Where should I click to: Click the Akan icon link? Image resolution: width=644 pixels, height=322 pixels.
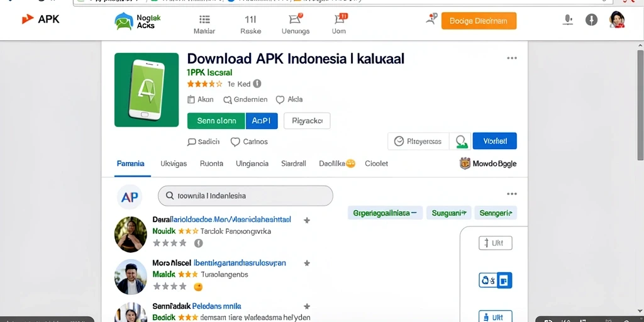coord(201,99)
